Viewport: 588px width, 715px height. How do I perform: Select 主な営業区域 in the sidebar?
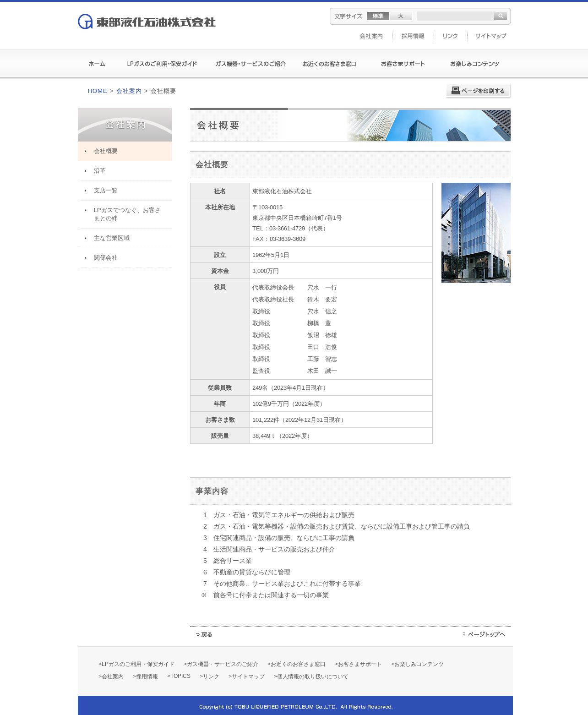[x=125, y=238]
